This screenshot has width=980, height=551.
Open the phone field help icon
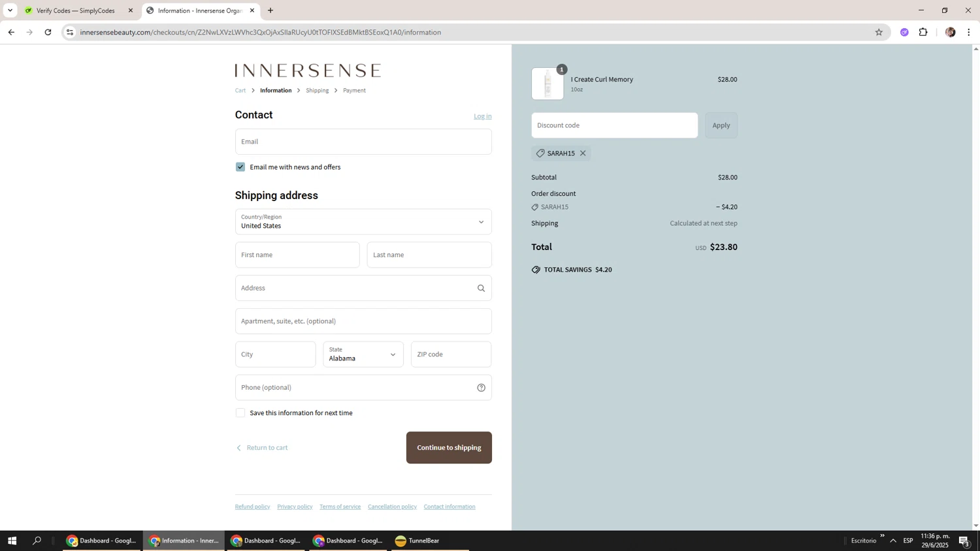coord(481,388)
